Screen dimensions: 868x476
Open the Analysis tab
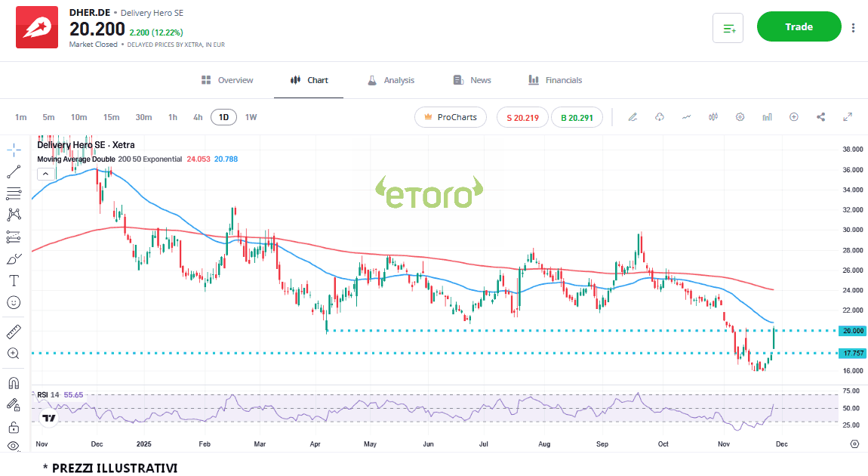[x=390, y=80]
